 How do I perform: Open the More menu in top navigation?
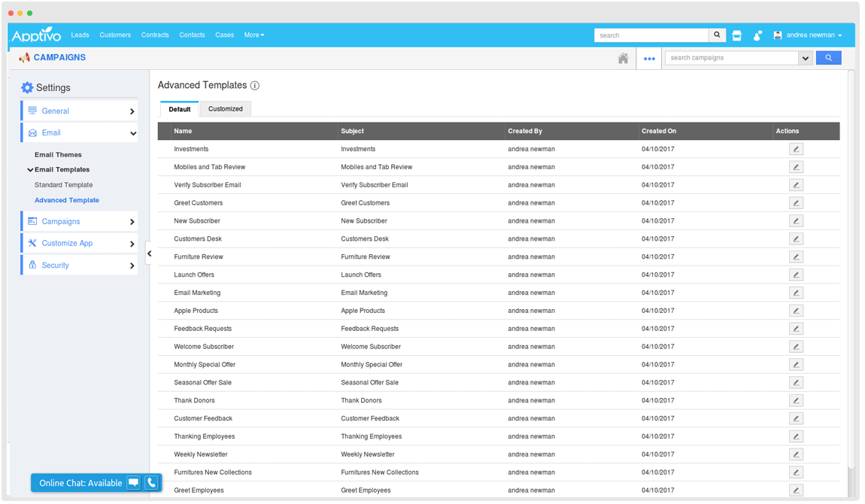pos(254,35)
